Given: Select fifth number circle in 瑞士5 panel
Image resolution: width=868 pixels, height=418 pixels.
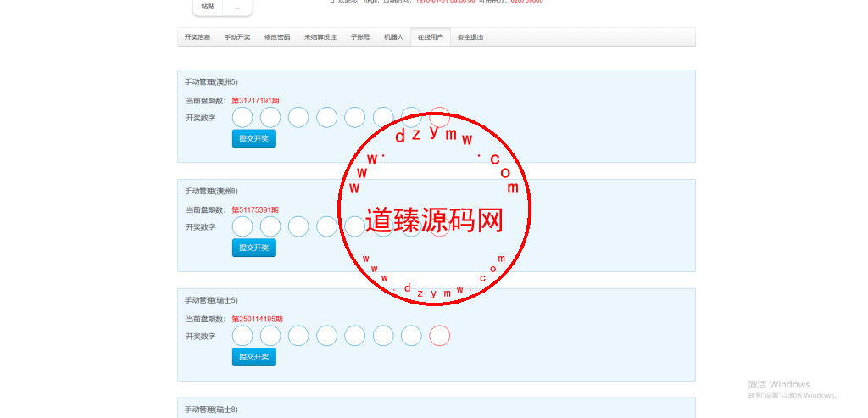Looking at the screenshot, I should (355, 336).
